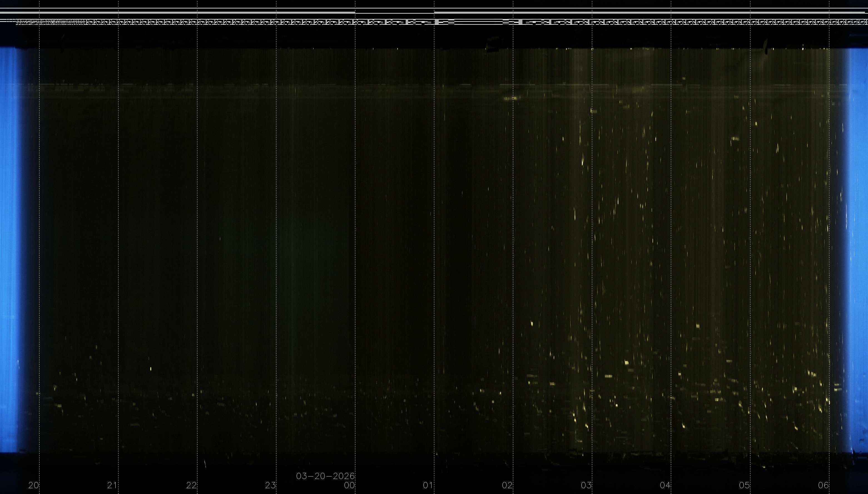Click the 02 hour label

point(507,485)
